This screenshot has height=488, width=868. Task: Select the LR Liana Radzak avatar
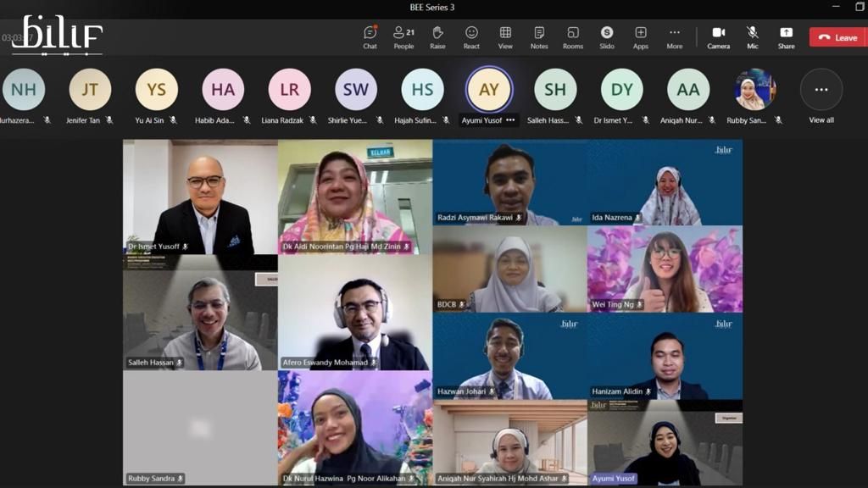(x=289, y=90)
